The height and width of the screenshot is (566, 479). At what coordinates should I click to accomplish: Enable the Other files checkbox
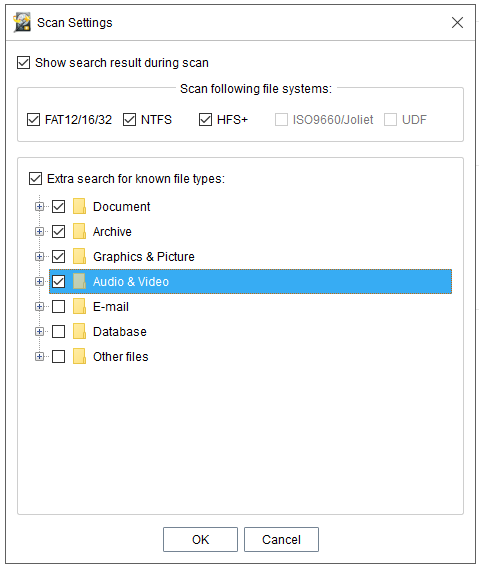58,356
